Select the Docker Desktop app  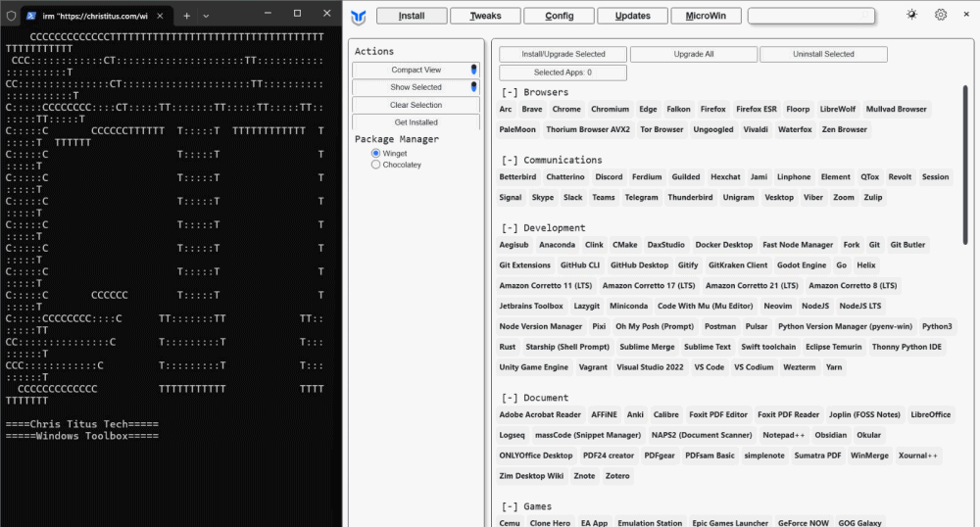(724, 246)
